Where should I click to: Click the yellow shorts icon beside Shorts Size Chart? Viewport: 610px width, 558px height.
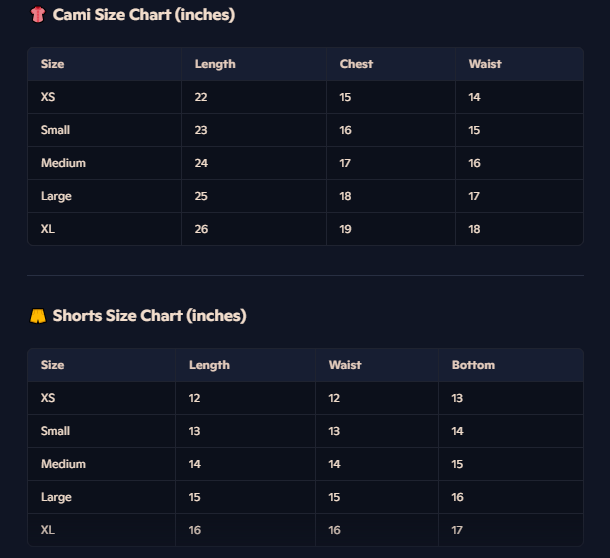pos(38,316)
